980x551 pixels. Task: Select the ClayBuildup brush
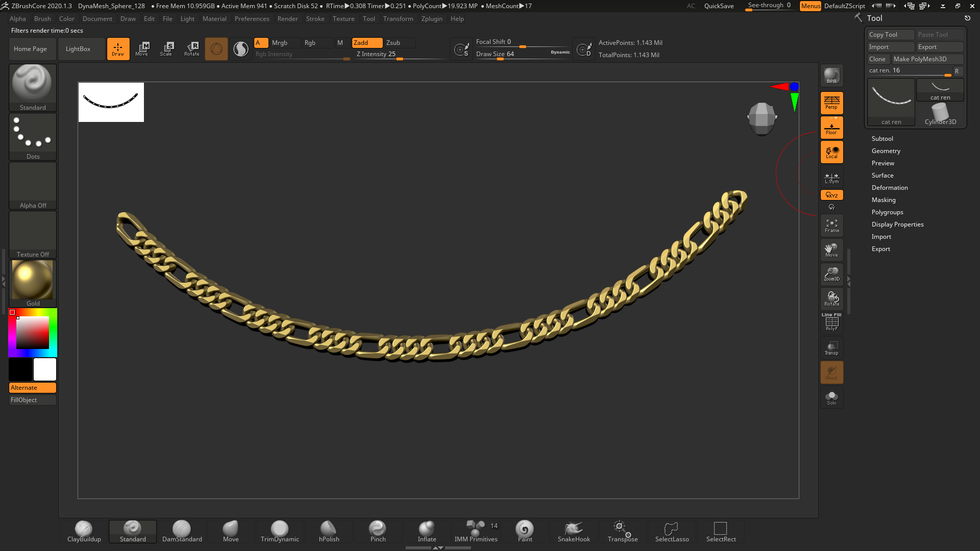(84, 532)
